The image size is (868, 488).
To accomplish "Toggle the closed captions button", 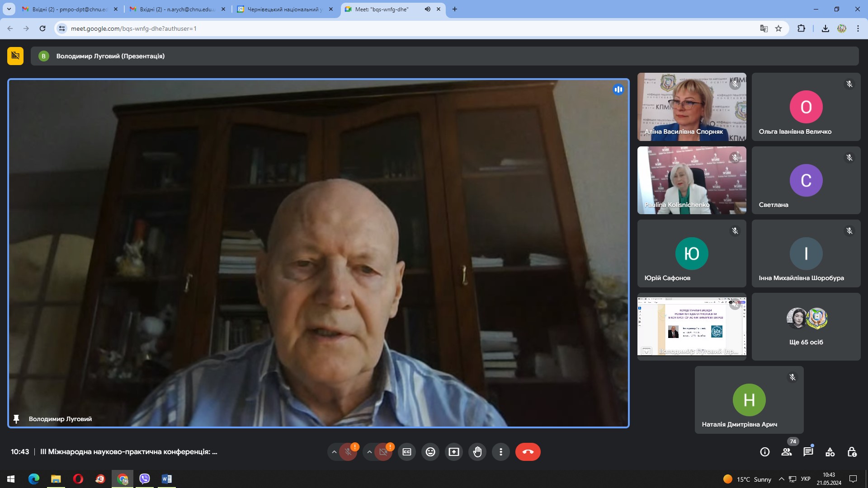I will tap(407, 452).
